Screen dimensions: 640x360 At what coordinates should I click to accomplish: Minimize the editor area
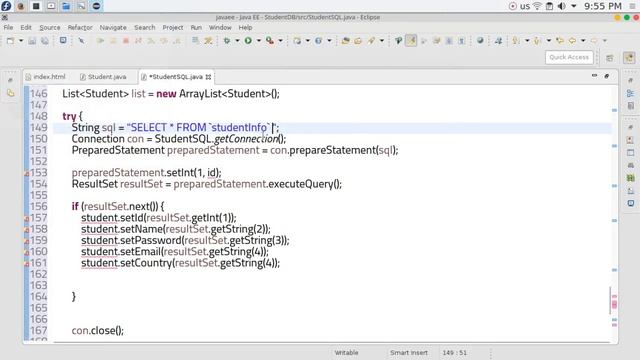pos(594,76)
